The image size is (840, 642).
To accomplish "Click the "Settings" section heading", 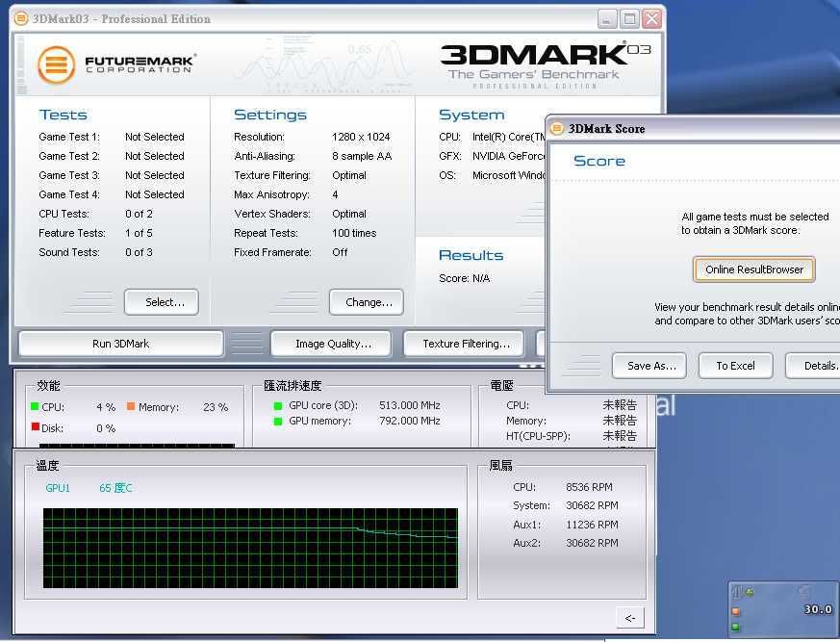I will pos(270,115).
